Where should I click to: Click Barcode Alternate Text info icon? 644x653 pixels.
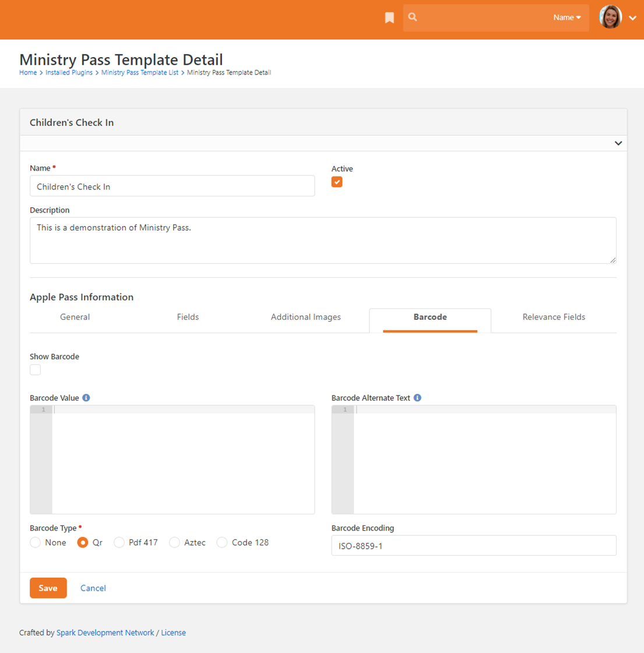coord(417,398)
